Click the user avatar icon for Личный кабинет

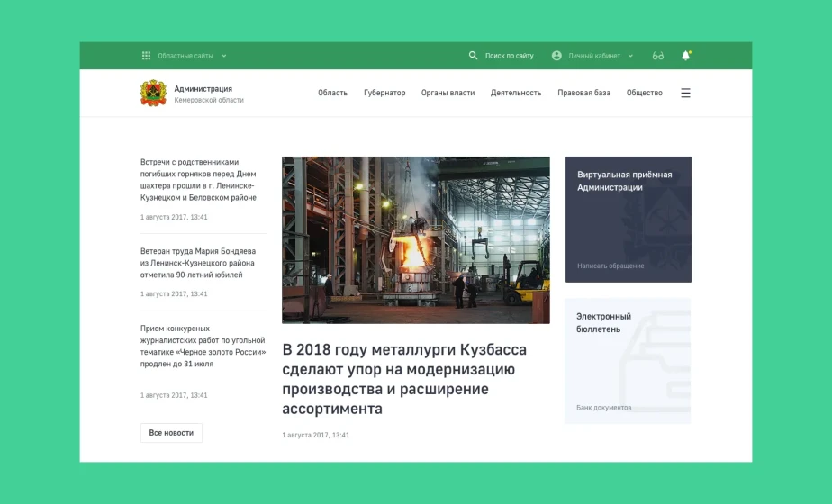point(556,56)
